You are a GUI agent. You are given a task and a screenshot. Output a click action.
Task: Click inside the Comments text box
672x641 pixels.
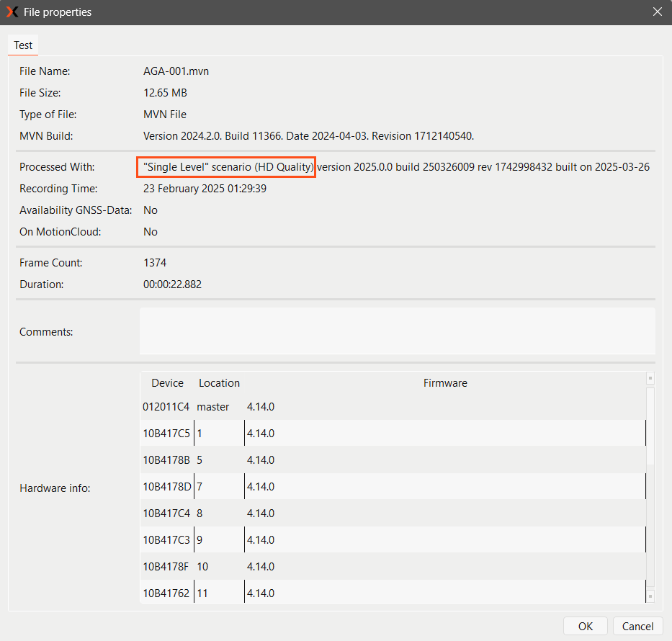(x=397, y=331)
